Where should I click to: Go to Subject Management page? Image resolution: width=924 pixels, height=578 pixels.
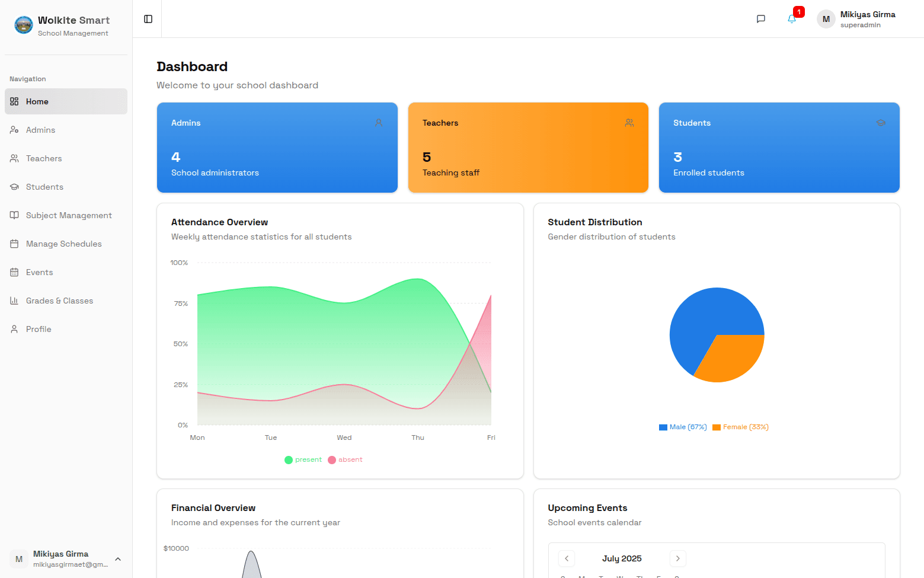69,215
